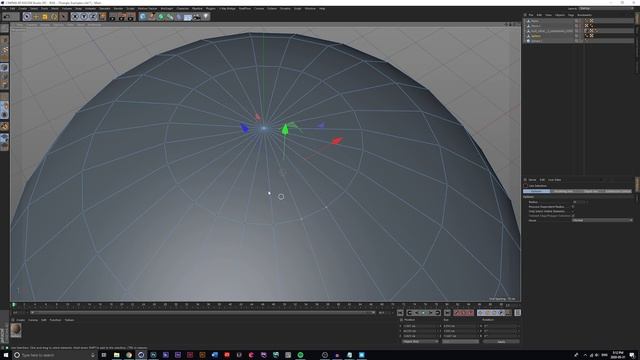The height and width of the screenshot is (360, 640).
Task: Toggle the Position keyframe channel icon
Action: click(x=480, y=313)
